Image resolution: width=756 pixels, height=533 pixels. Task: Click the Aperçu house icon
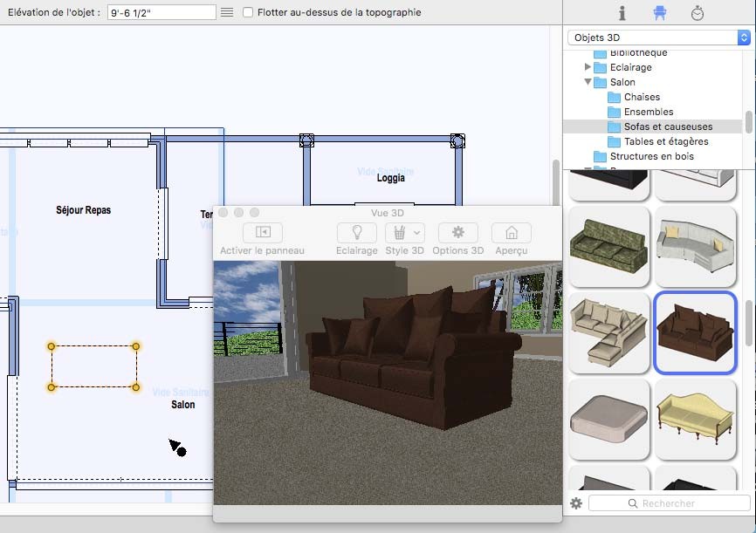[x=512, y=233]
